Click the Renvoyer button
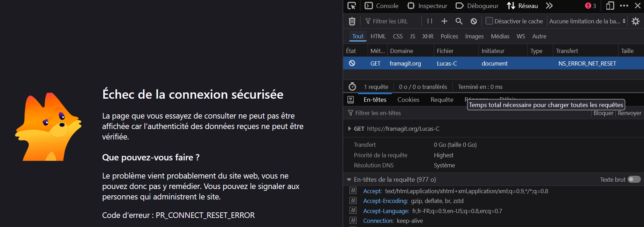This screenshot has height=227, width=644. click(x=629, y=113)
